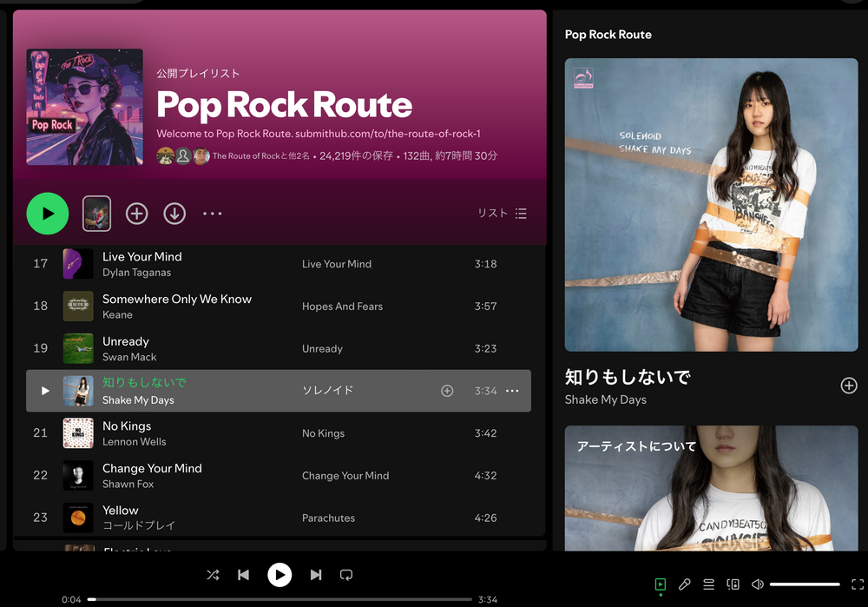
Task: Open the play queue
Action: [708, 584]
